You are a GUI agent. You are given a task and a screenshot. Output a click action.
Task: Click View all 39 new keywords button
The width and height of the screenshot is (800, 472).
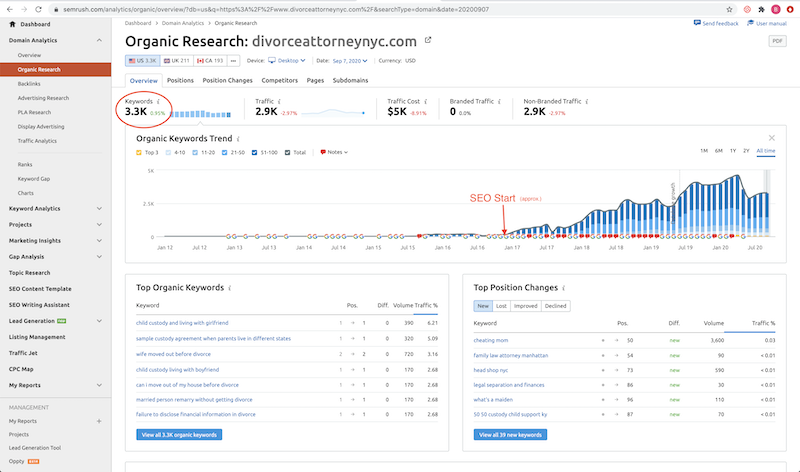(510, 435)
